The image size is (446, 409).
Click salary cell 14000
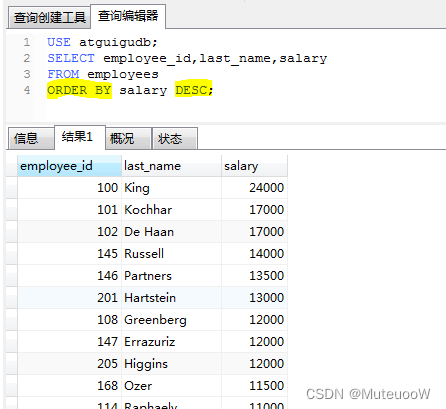(254, 254)
